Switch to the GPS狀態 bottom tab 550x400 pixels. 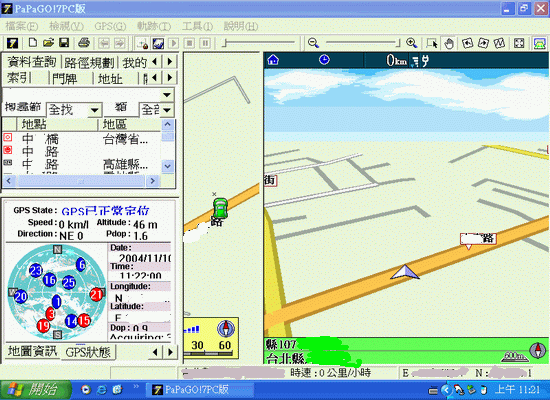[x=88, y=352]
